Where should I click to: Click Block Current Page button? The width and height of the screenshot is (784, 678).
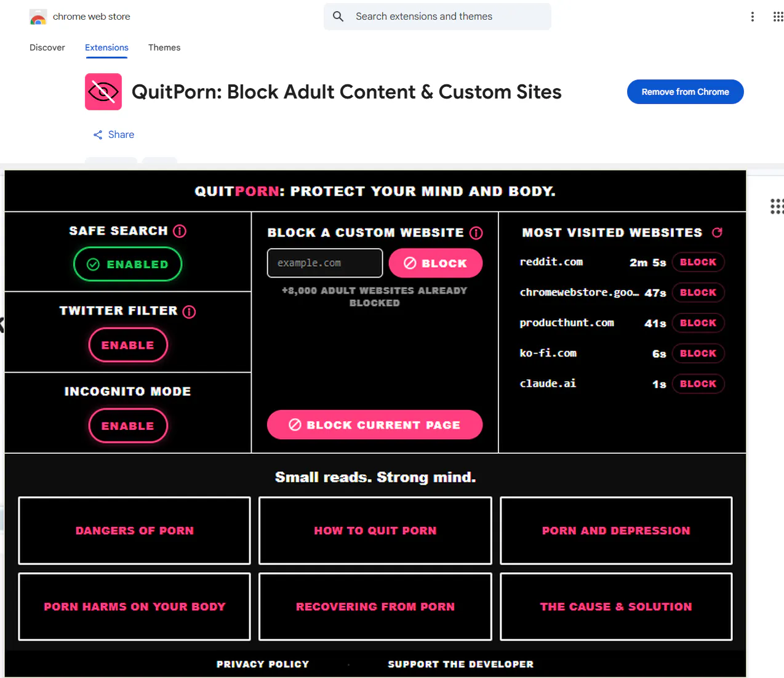[x=375, y=425]
